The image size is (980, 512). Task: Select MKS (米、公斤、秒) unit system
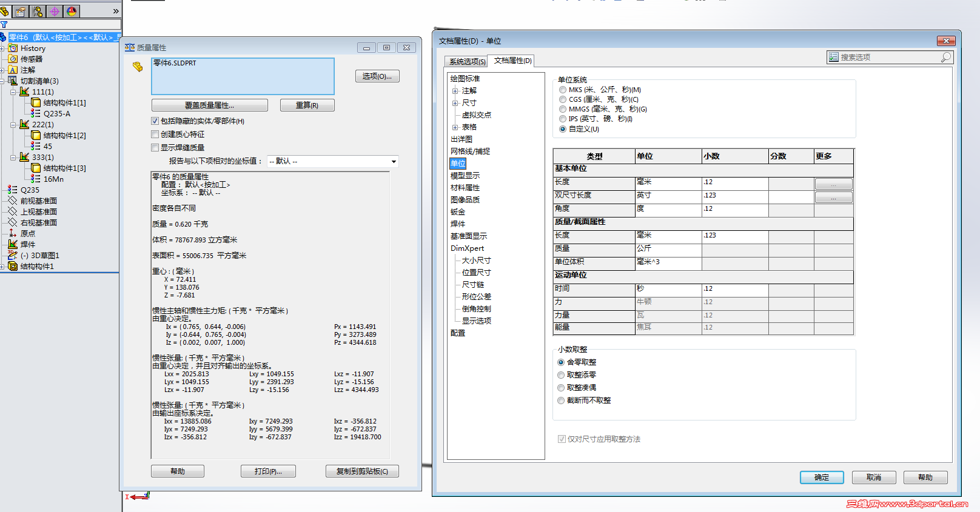point(563,90)
